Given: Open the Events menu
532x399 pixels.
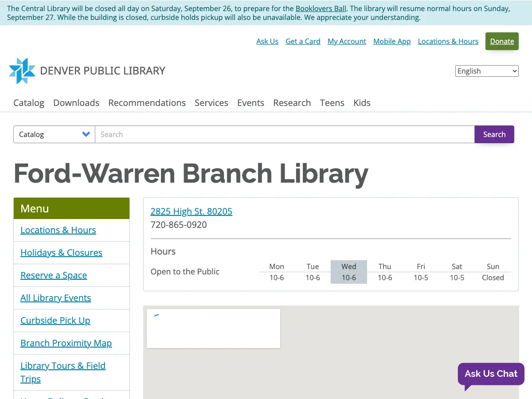Looking at the screenshot, I should (x=250, y=103).
